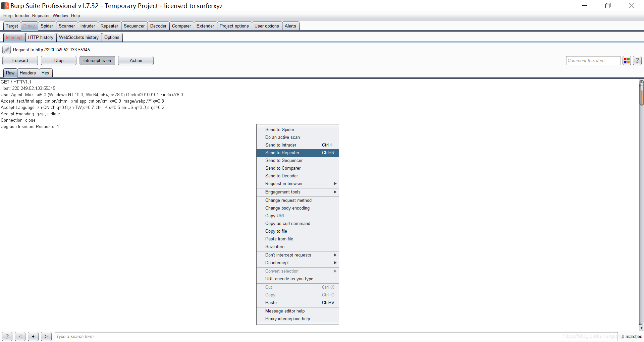Switch to Hex view tab
The height and width of the screenshot is (342, 644).
(45, 73)
